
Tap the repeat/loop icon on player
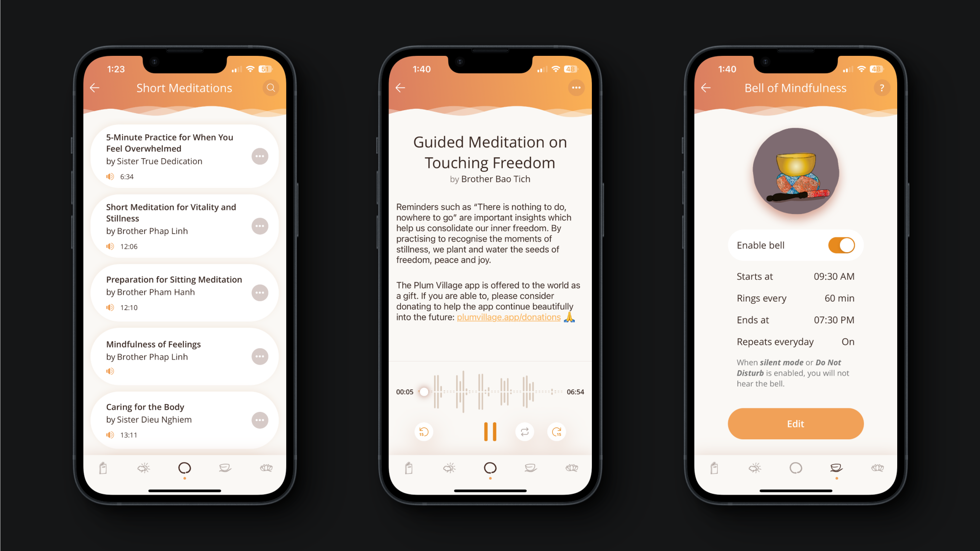pos(524,431)
